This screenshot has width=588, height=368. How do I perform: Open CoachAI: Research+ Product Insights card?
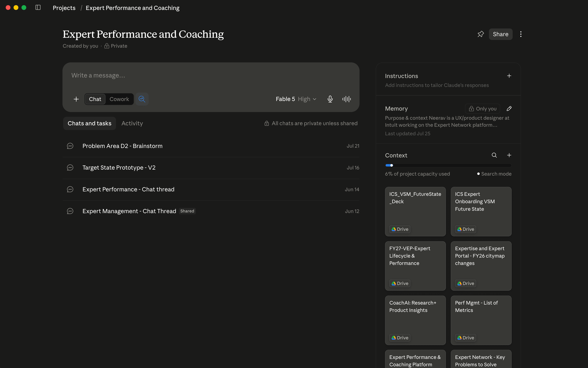pyautogui.click(x=415, y=320)
